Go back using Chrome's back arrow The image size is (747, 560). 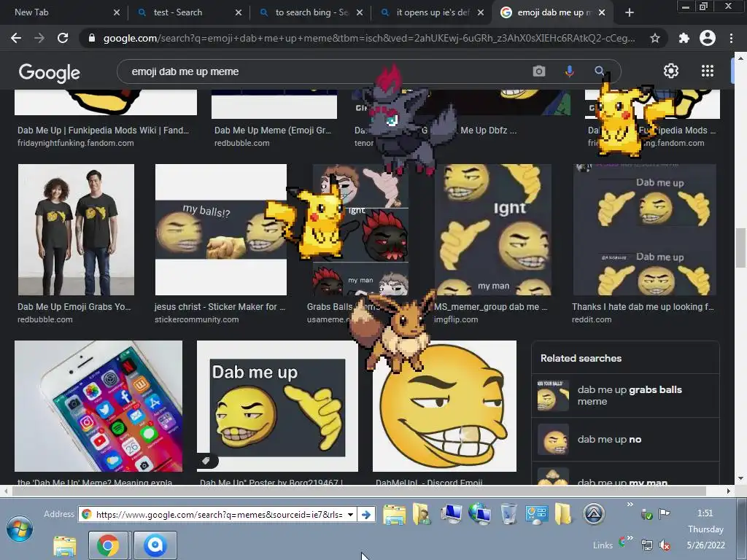pyautogui.click(x=16, y=38)
